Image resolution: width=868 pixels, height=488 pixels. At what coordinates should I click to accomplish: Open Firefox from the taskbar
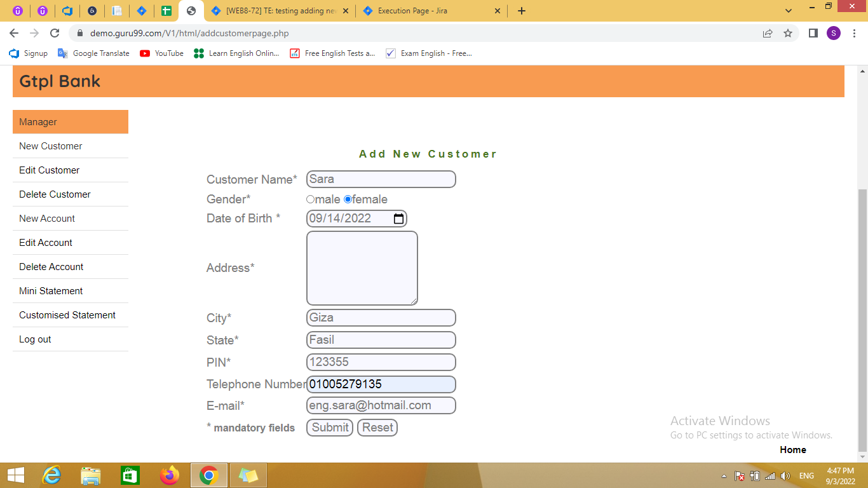170,475
